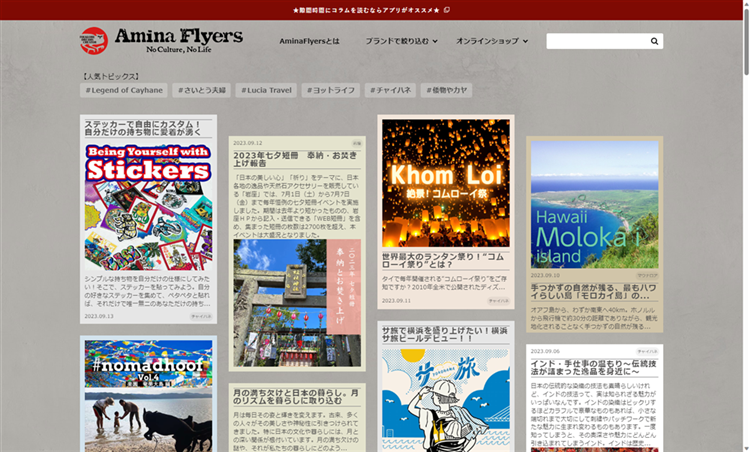Click the search magnifier icon
Screen dimensions: 750x452
654,41
